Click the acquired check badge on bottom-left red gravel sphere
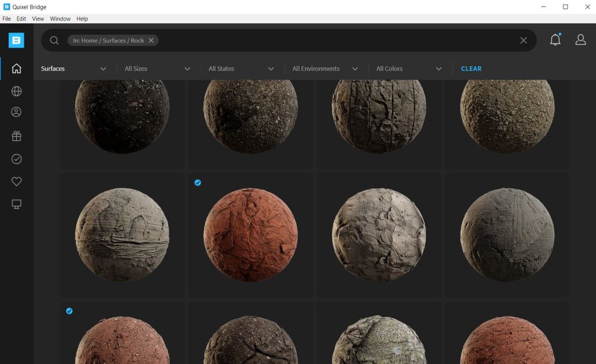596x364 pixels. pyautogui.click(x=69, y=311)
